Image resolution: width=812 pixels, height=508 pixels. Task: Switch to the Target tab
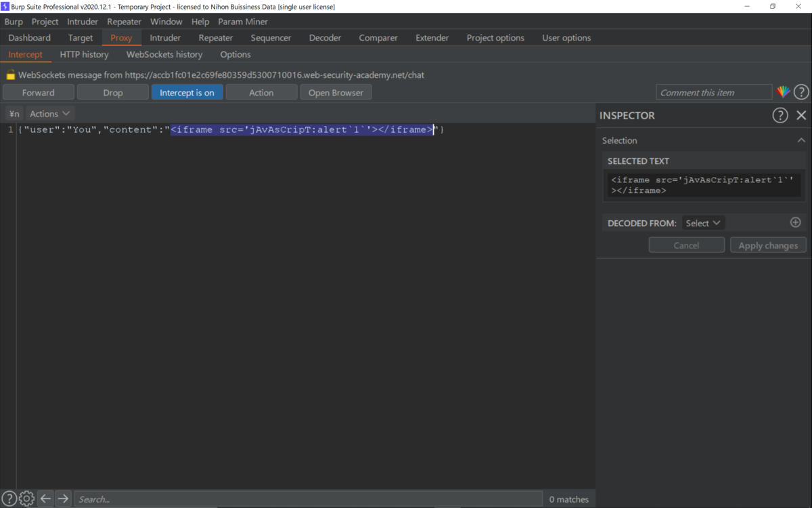[81, 38]
